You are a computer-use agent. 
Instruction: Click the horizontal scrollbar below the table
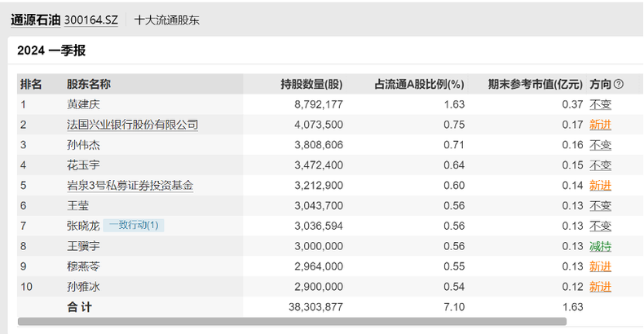(x=292, y=321)
